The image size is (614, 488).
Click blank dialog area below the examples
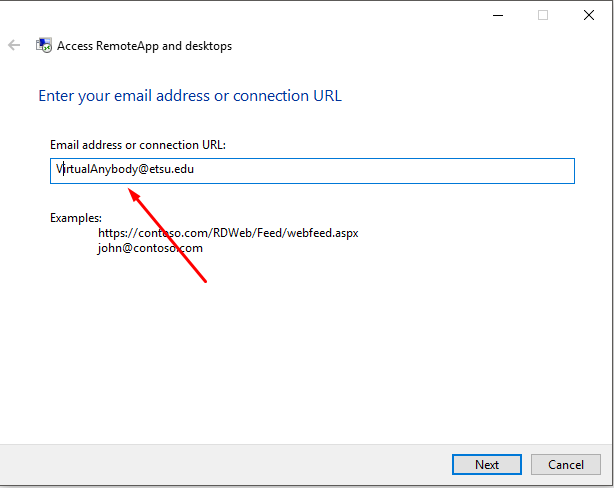300,350
